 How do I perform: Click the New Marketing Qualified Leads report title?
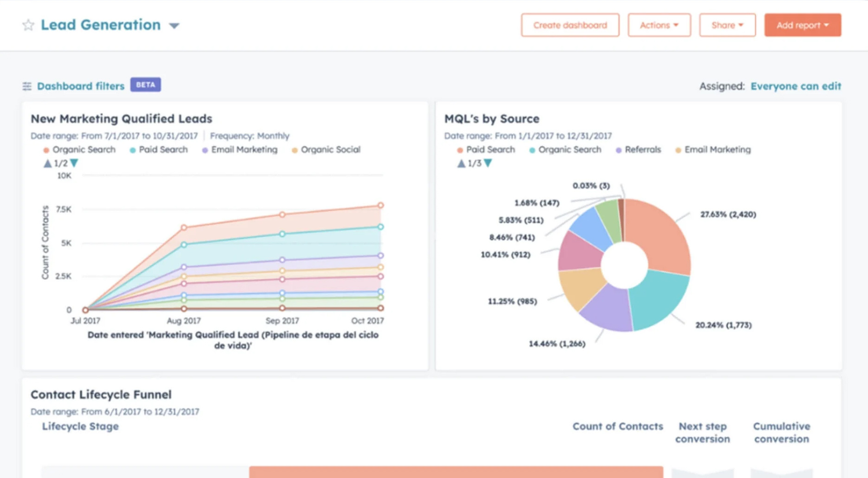tap(121, 119)
